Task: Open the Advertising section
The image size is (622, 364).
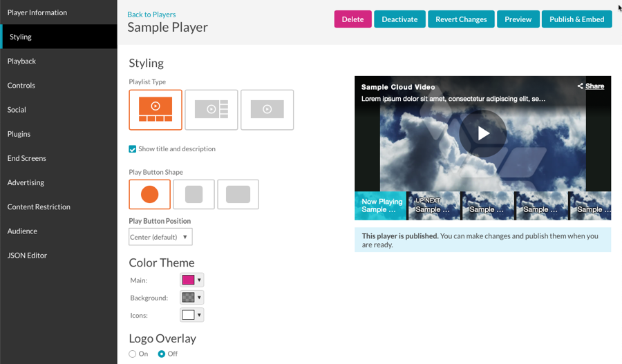Action: (x=59, y=182)
